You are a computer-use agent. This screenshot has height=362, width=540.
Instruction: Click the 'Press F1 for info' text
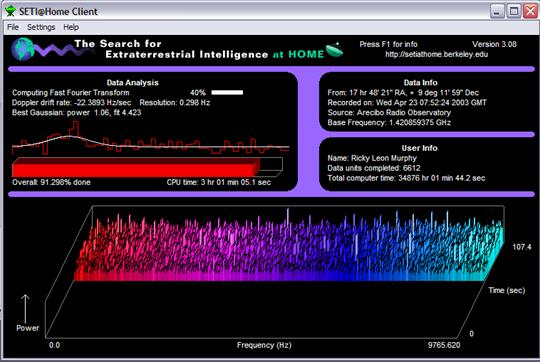coord(388,44)
